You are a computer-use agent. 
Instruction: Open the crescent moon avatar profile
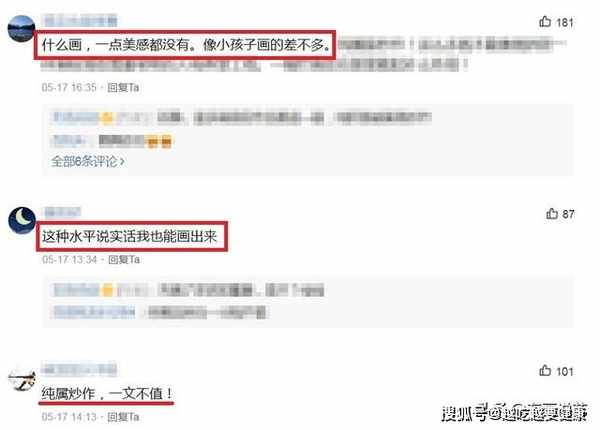[22, 220]
